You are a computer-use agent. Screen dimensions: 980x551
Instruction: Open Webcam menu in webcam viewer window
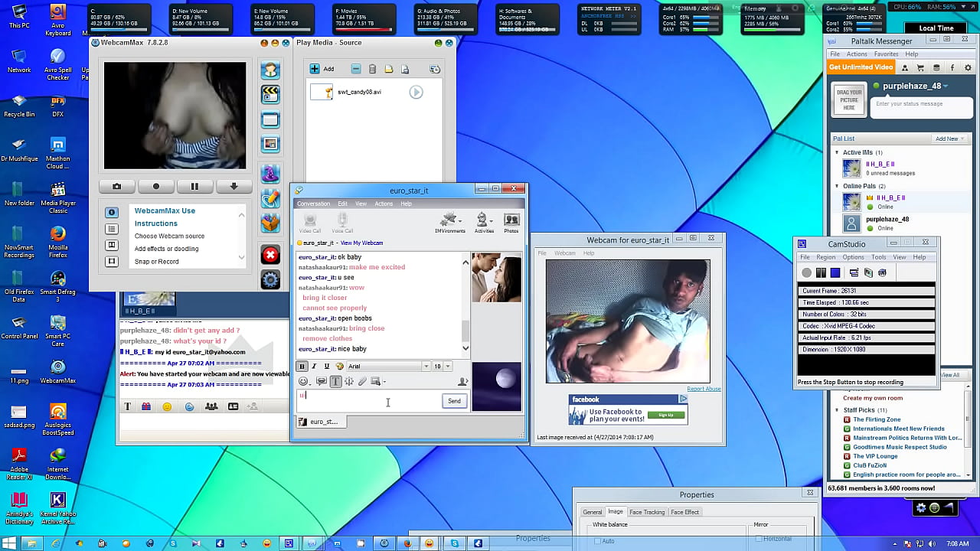click(564, 253)
